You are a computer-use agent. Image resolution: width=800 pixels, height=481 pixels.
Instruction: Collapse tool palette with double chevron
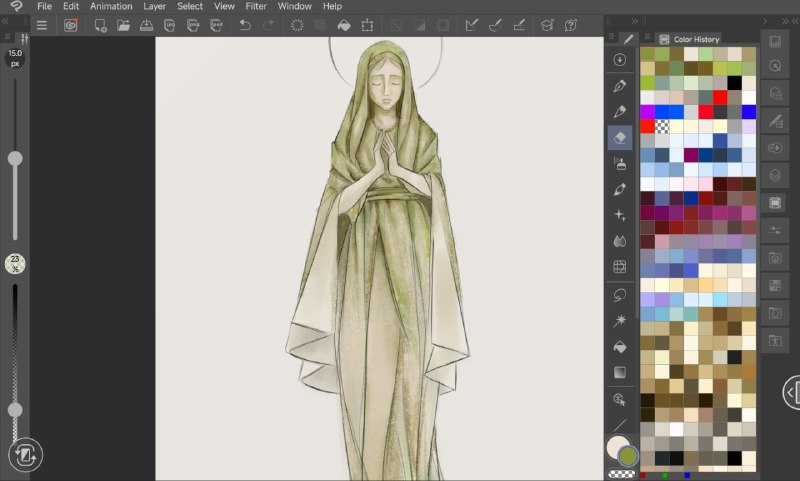[634, 21]
